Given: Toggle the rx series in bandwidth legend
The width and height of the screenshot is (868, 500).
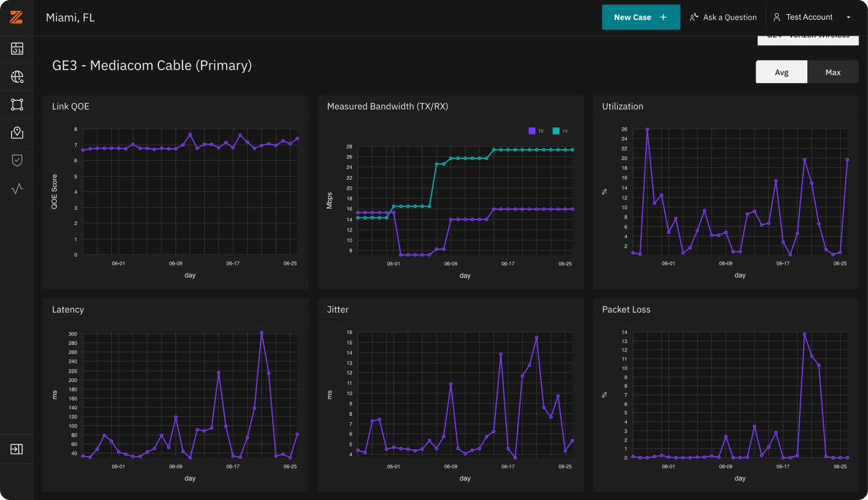Looking at the screenshot, I should click(x=560, y=131).
